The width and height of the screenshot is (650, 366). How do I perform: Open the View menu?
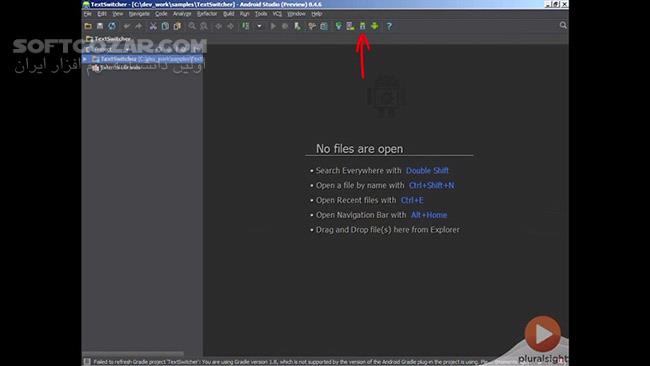(118, 14)
